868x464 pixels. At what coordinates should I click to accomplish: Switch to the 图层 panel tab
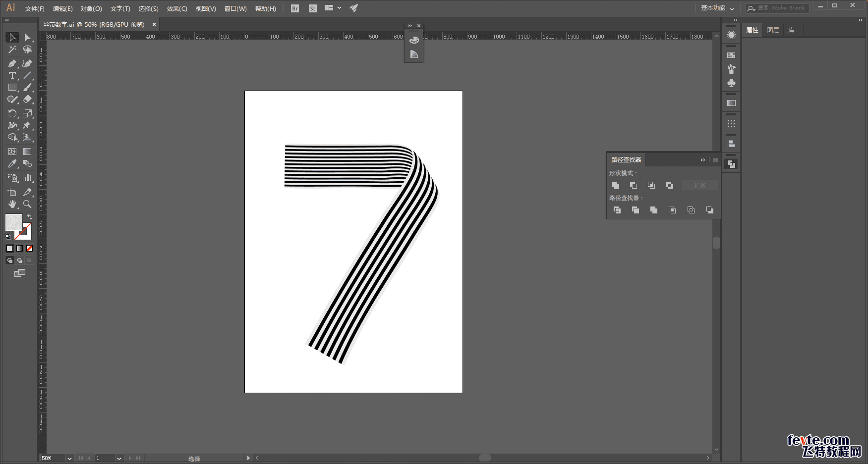point(773,30)
